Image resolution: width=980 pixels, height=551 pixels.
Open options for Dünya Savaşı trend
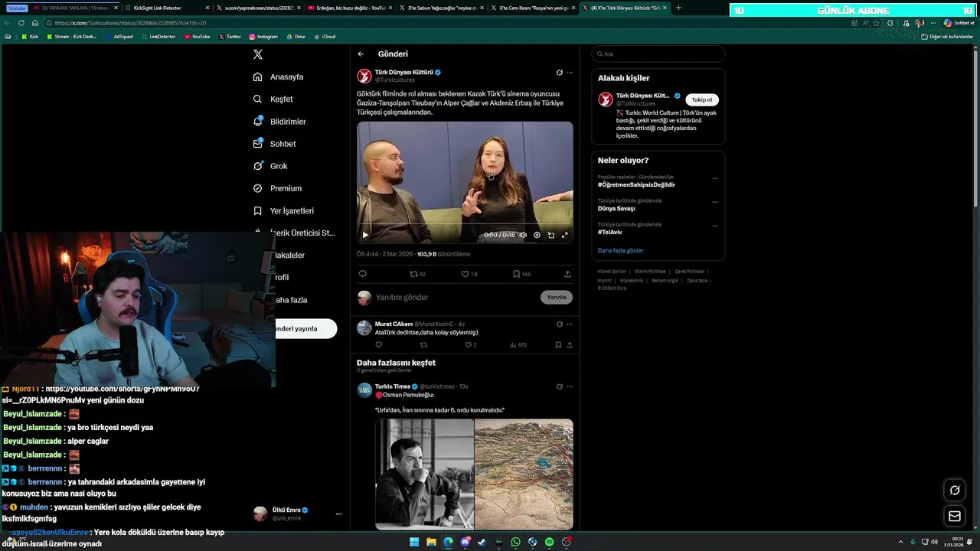715,202
